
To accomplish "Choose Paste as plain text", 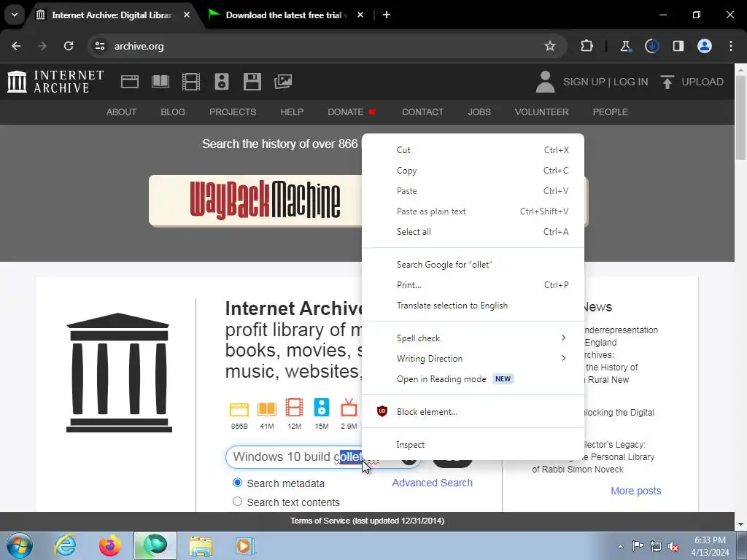I will (473, 211).
